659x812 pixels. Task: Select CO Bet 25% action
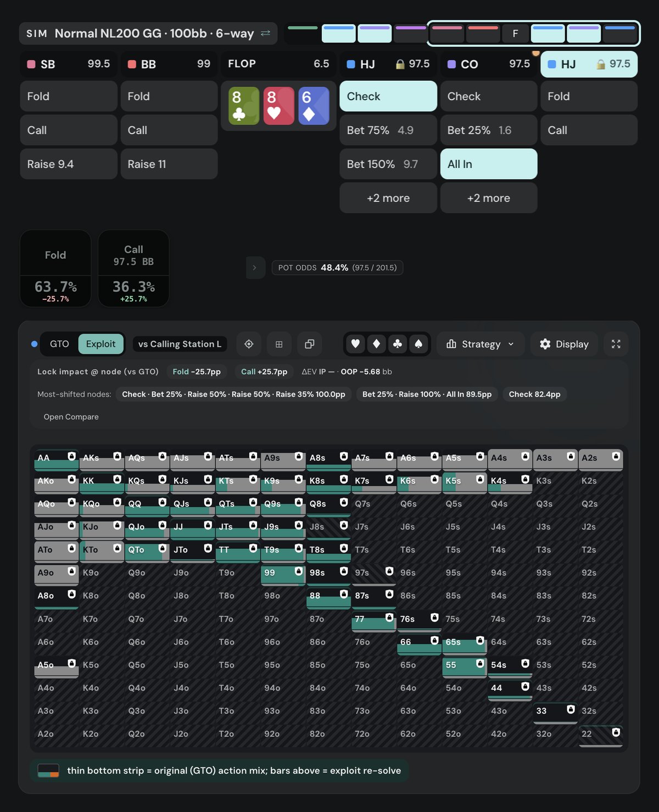click(489, 130)
